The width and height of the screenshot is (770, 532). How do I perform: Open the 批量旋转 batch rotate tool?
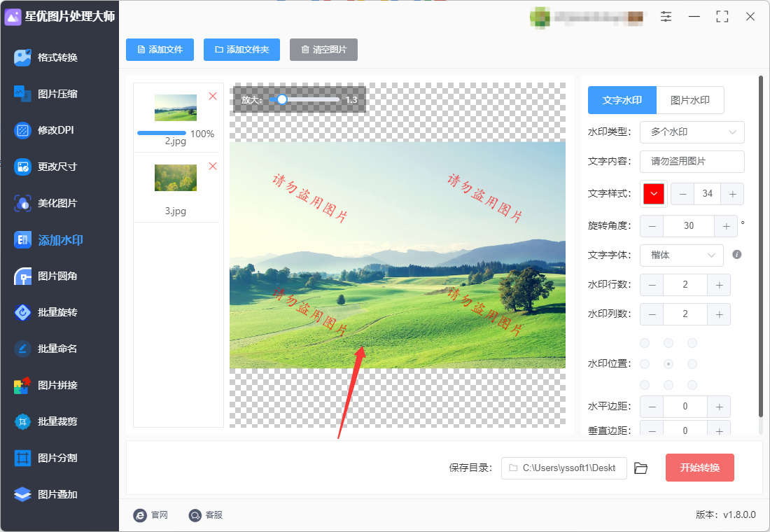click(45, 312)
